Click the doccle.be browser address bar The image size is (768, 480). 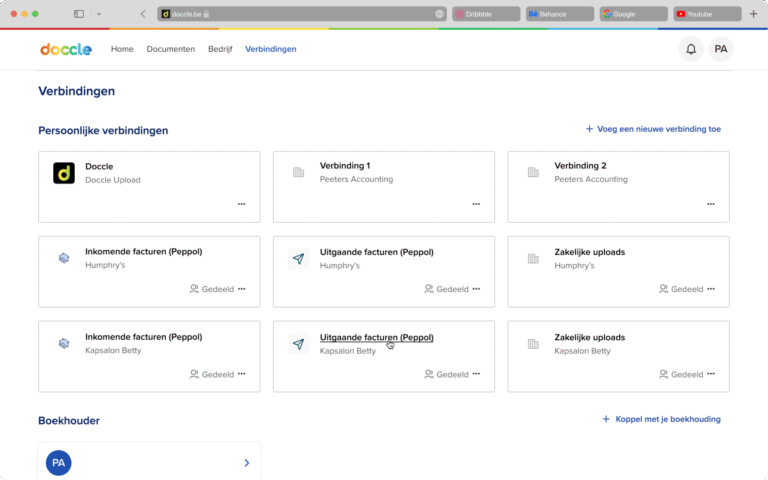point(300,14)
